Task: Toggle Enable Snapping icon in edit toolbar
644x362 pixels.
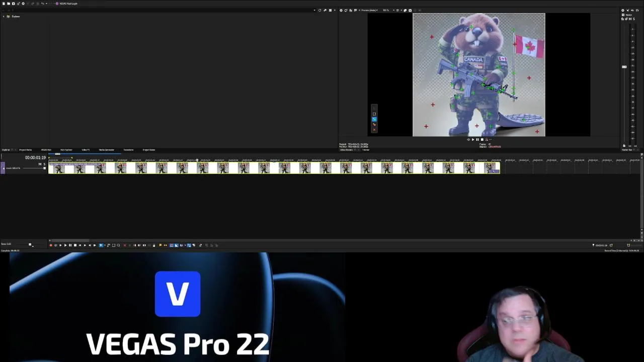Action: (172, 245)
